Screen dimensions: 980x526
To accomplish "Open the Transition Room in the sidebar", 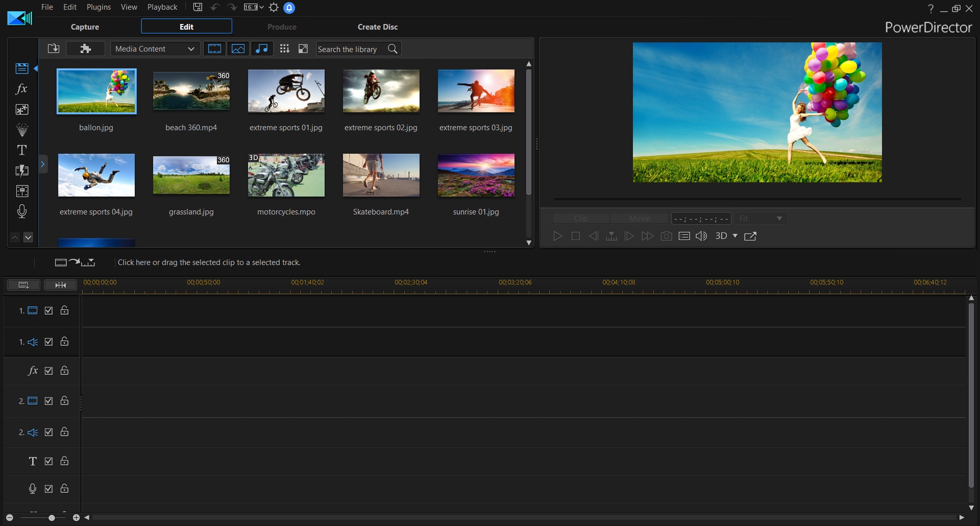I will coord(22,171).
